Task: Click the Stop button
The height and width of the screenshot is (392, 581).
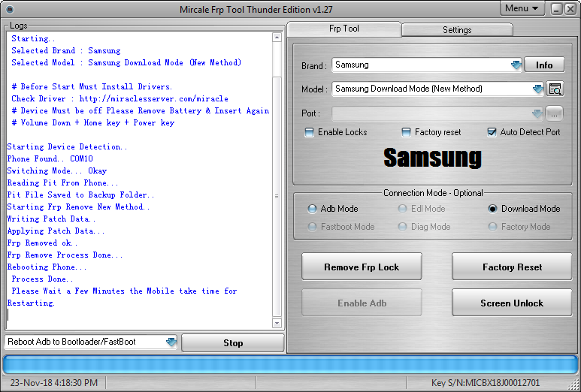Action: 233,343
